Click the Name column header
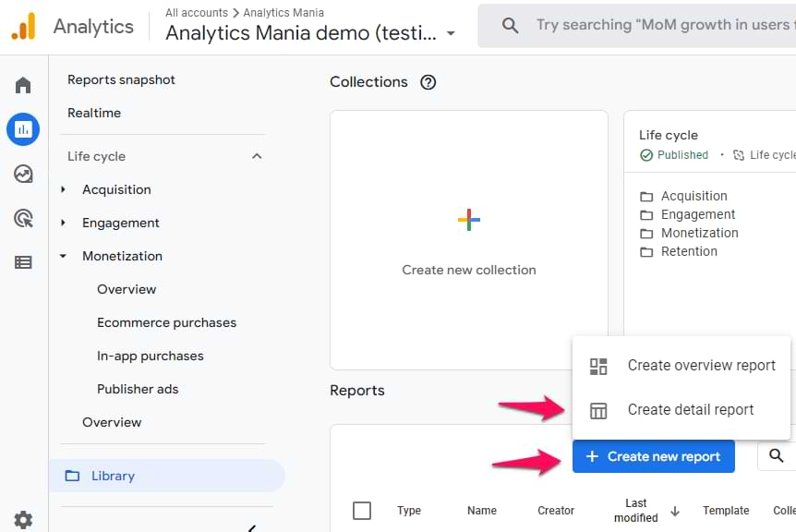 point(482,511)
